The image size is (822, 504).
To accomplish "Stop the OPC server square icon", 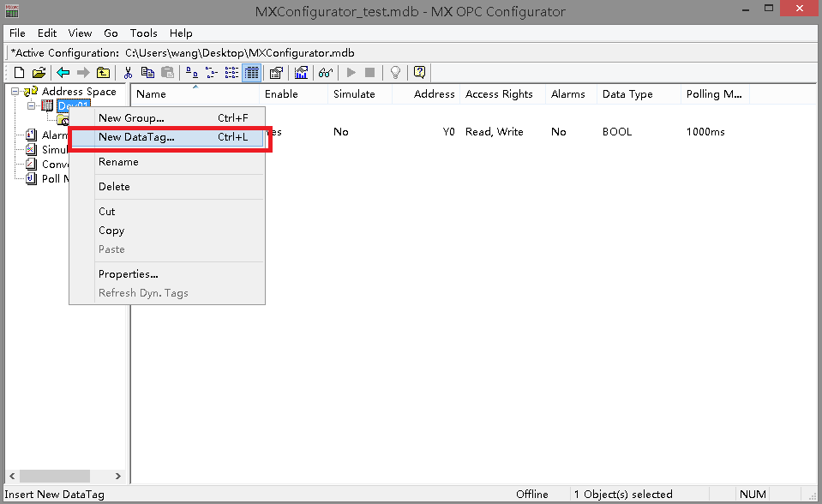I will pyautogui.click(x=369, y=72).
